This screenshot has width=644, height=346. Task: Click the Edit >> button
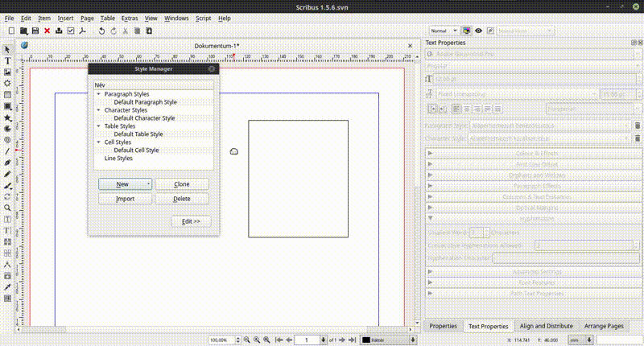point(190,220)
